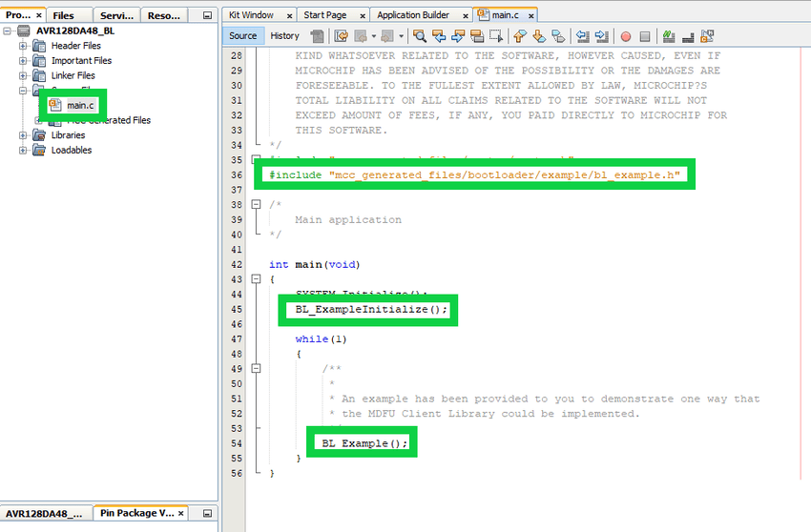Viewport: 811px width, 532px height.
Task: Collapse the main function code fold
Action: [255, 279]
